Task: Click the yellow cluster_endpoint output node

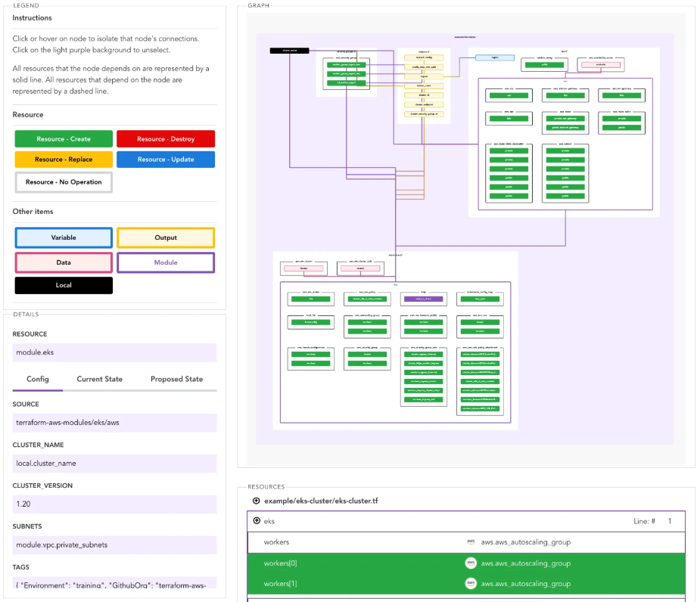Action: pyautogui.click(x=422, y=104)
